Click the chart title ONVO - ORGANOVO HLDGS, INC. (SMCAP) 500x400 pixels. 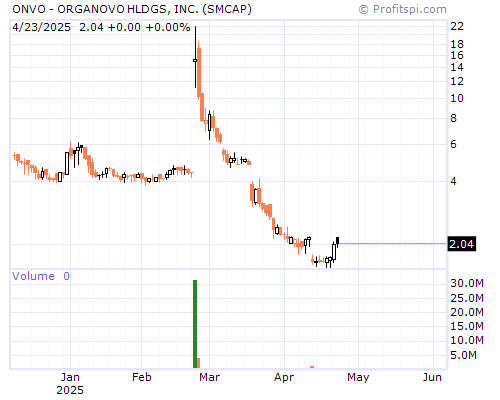click(x=132, y=9)
